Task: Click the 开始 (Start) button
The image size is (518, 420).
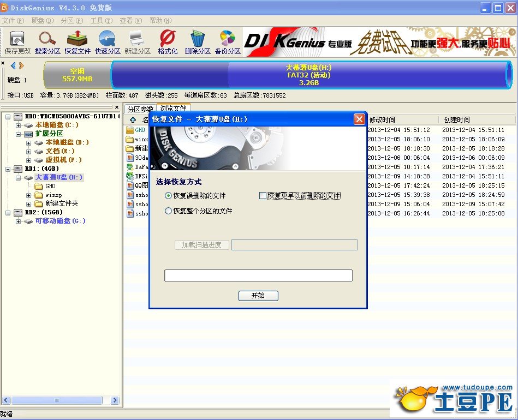Action: click(258, 296)
